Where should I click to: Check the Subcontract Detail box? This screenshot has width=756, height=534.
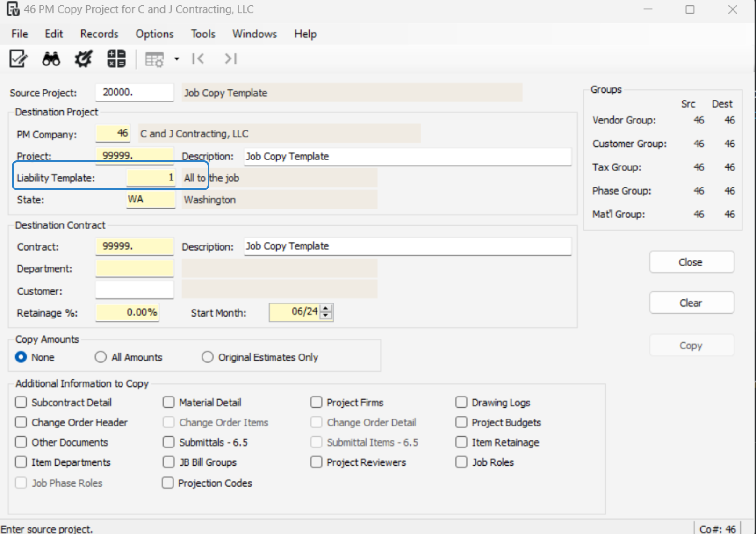click(x=21, y=403)
